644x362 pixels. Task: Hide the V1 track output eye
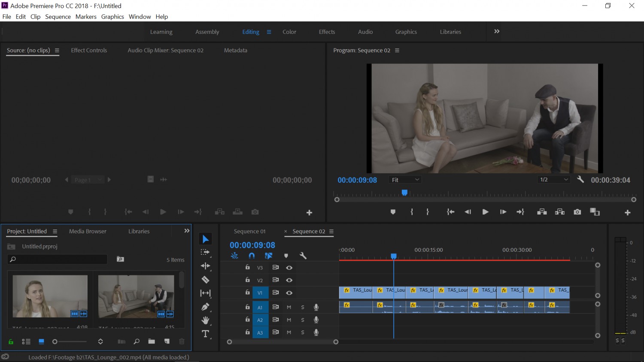[289, 293]
